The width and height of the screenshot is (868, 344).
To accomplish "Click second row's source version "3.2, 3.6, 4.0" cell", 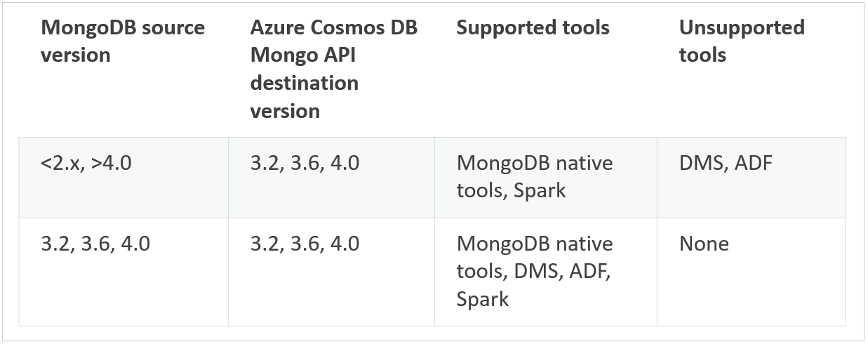I will click(x=95, y=244).
